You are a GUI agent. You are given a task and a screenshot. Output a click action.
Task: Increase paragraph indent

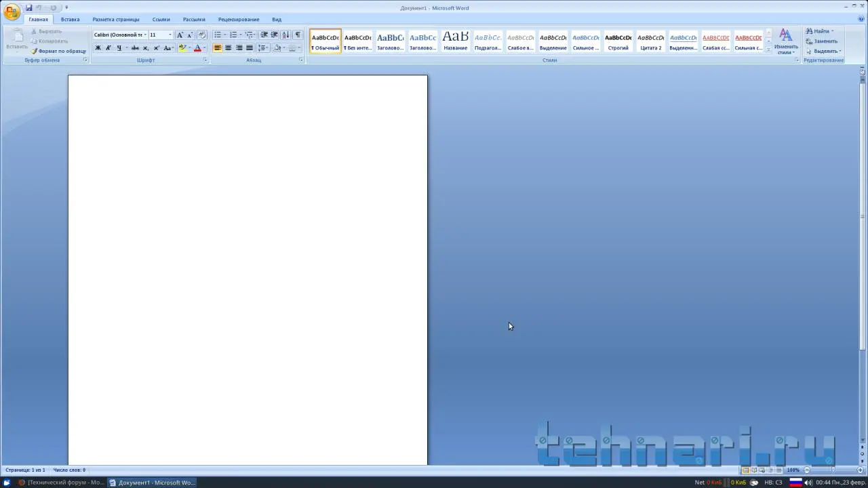[x=274, y=35]
